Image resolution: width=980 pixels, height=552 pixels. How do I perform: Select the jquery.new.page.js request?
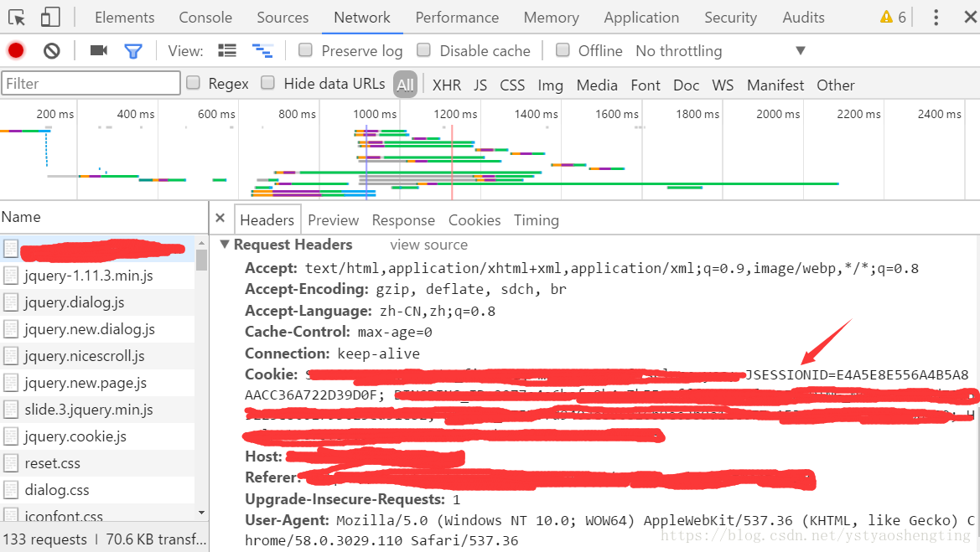click(x=97, y=383)
